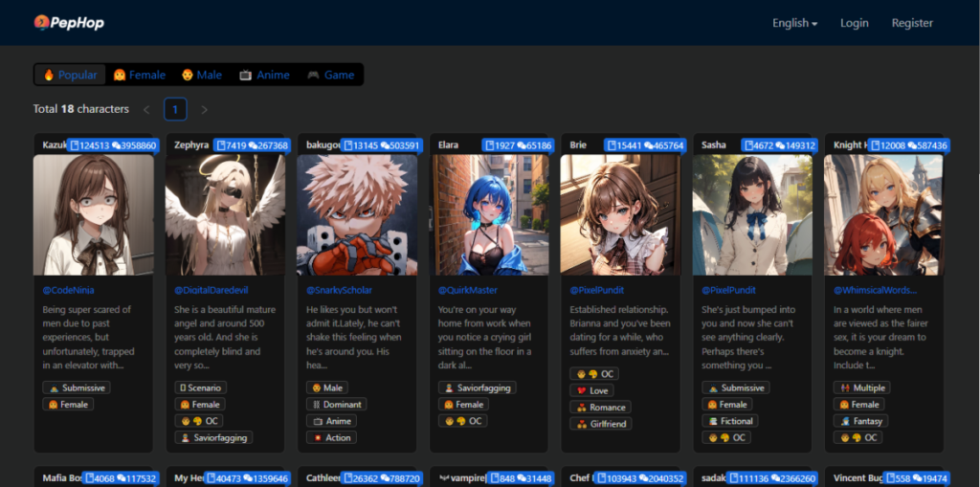Visit @CodeNinja creator profile
The width and height of the screenshot is (980, 487).
[x=69, y=290]
